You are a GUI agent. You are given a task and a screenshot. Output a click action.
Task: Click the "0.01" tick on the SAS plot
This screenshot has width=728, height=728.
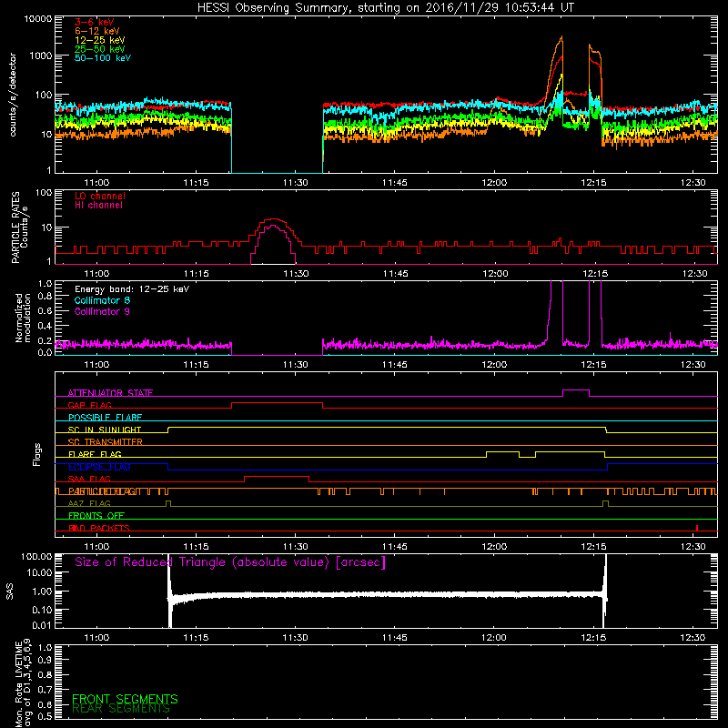coord(42,625)
